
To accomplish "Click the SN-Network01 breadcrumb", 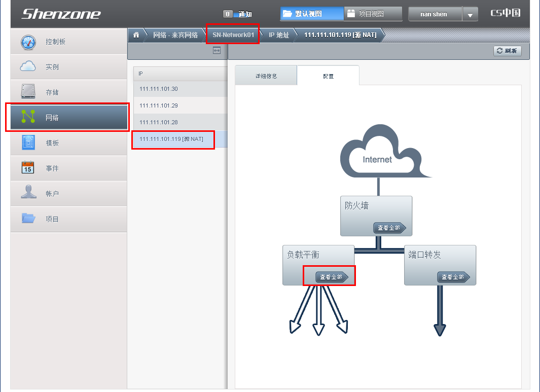I will tap(233, 35).
